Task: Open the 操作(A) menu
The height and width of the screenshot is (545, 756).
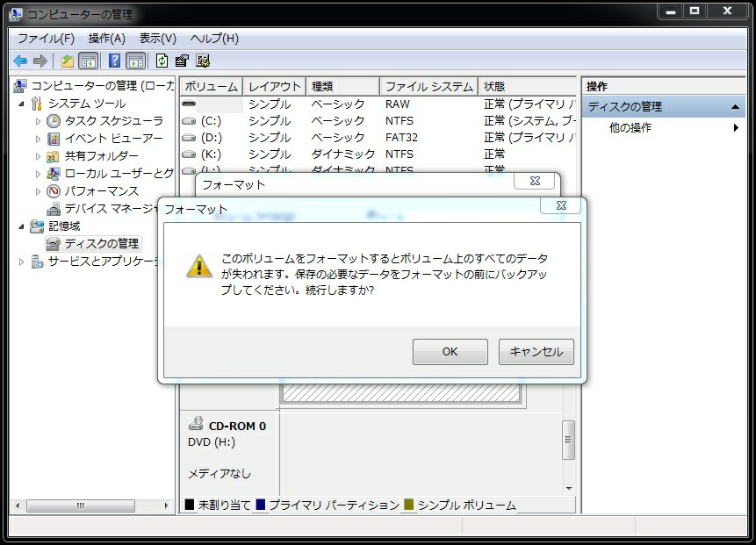Action: [x=106, y=39]
